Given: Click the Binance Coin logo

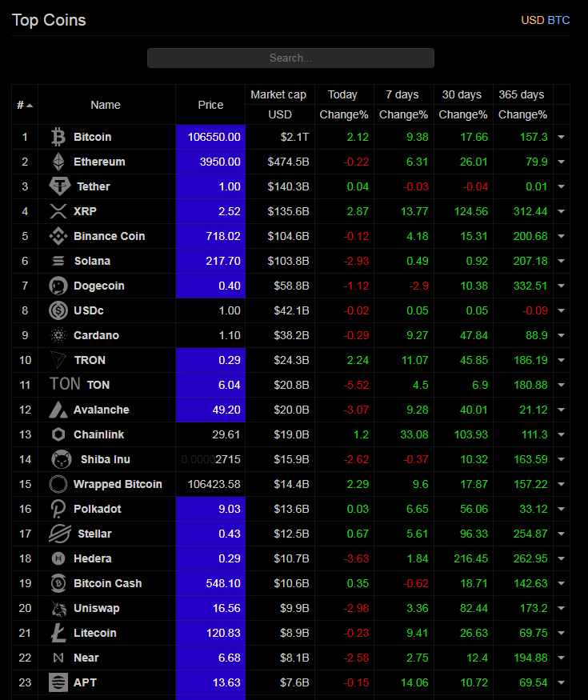Looking at the screenshot, I should coord(58,236).
